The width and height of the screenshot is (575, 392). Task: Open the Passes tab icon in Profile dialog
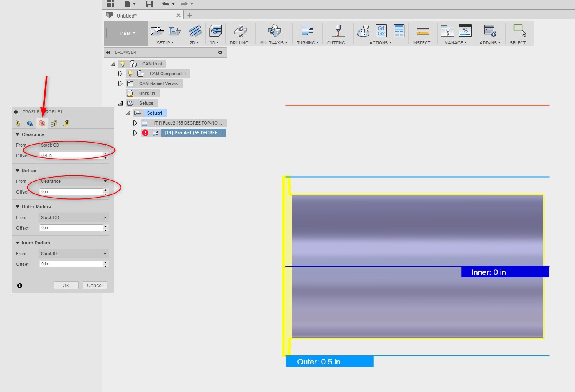point(54,123)
